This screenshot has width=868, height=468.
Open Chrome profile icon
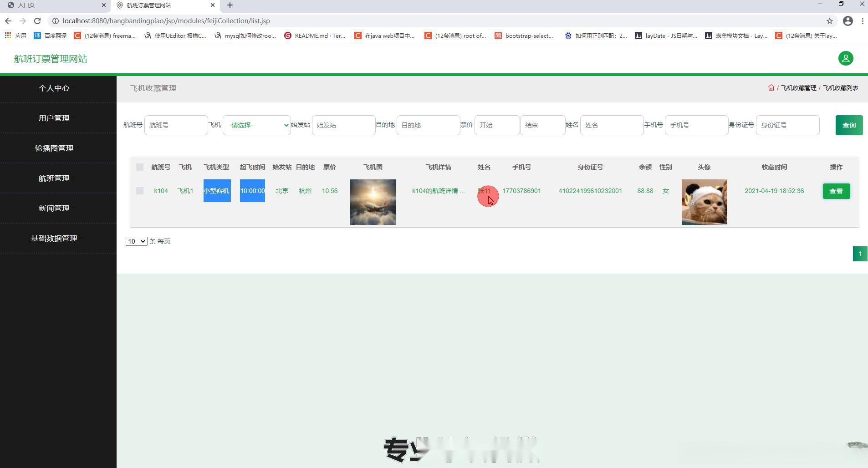click(848, 21)
